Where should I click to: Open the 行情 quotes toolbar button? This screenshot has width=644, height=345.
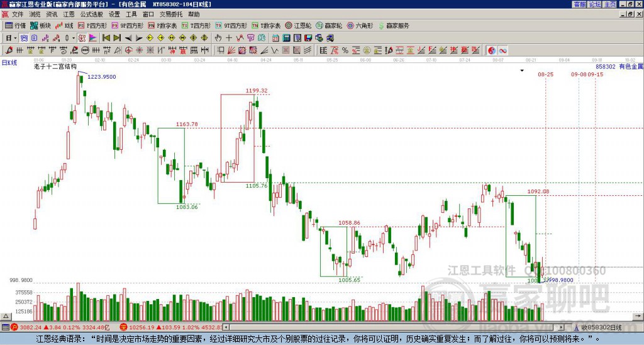15,25
